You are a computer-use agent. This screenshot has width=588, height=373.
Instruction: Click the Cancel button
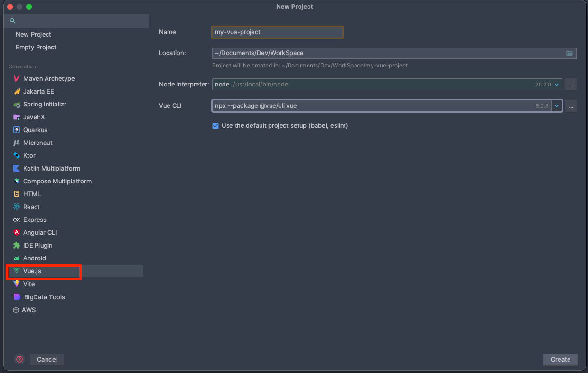[47, 359]
